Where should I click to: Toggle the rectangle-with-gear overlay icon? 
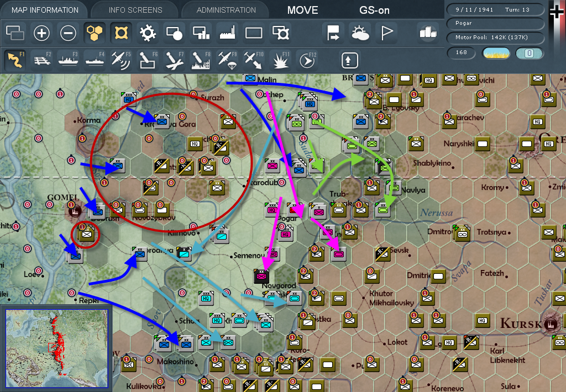tap(280, 33)
